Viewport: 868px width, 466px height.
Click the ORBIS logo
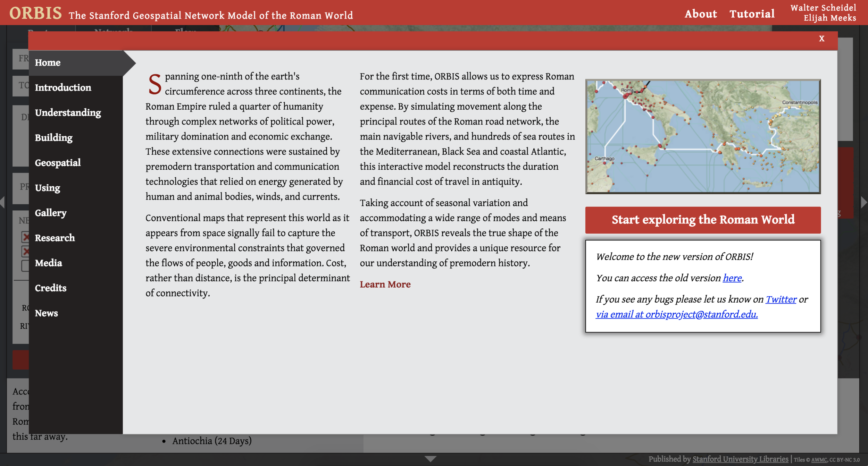click(x=35, y=13)
